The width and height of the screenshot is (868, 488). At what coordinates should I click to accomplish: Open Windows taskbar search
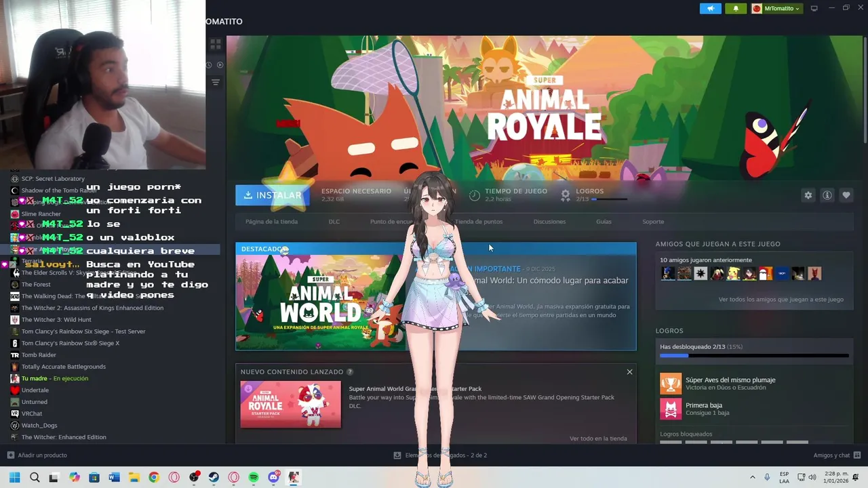pos(35,477)
